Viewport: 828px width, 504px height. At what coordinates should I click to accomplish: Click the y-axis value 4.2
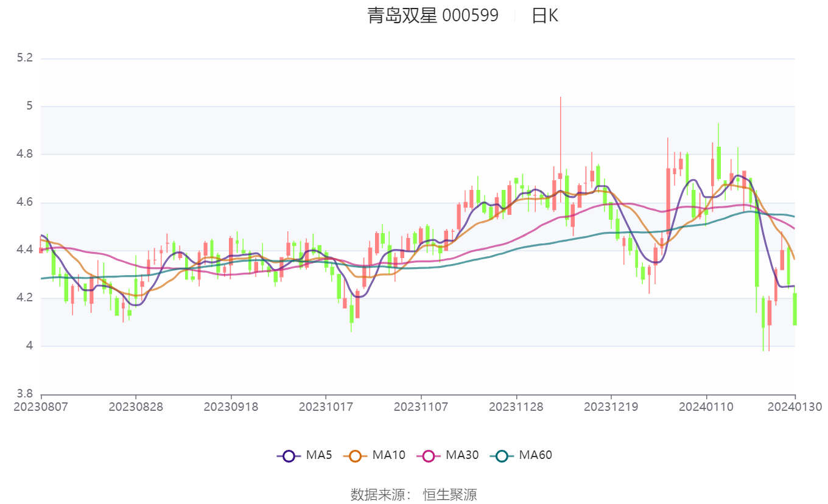coord(25,298)
